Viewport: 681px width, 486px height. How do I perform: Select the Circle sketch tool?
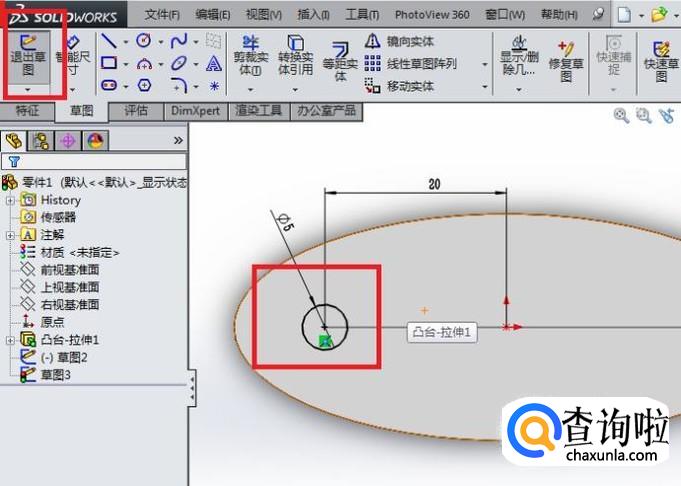click(x=144, y=41)
